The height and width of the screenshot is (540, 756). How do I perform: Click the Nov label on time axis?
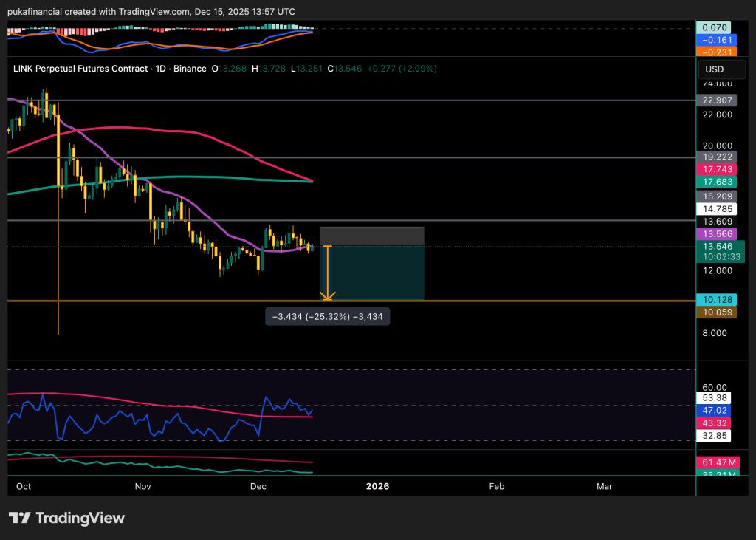(143, 486)
